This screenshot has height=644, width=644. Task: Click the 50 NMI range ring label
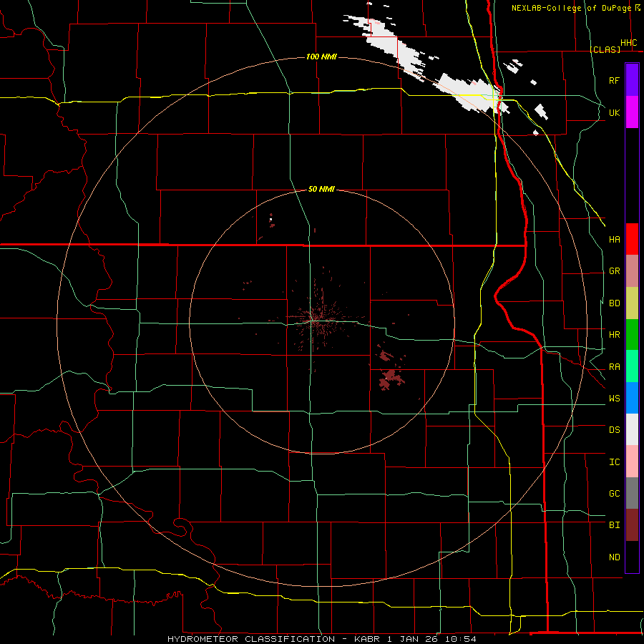321,189
